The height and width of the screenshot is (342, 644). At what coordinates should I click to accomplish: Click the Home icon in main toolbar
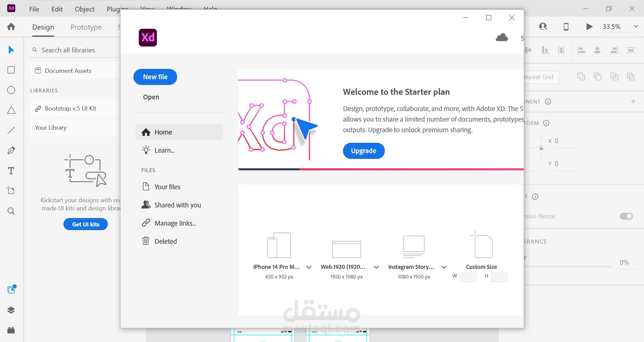tap(11, 27)
